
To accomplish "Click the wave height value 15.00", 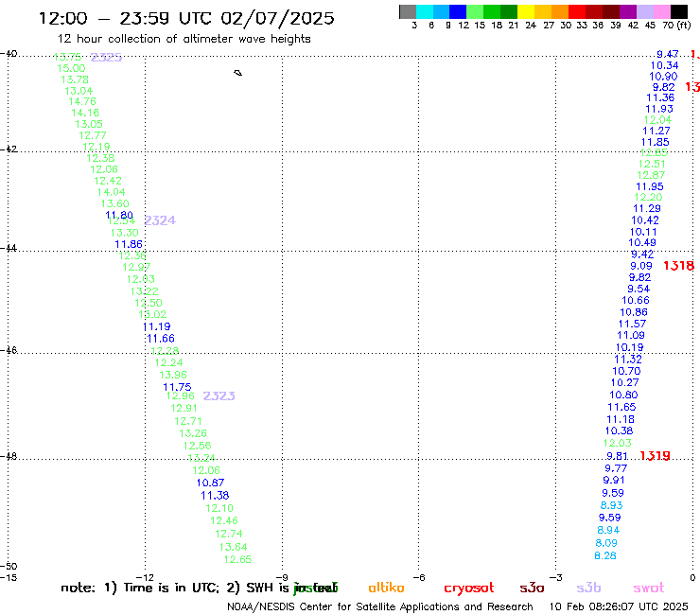I will click(x=72, y=68).
